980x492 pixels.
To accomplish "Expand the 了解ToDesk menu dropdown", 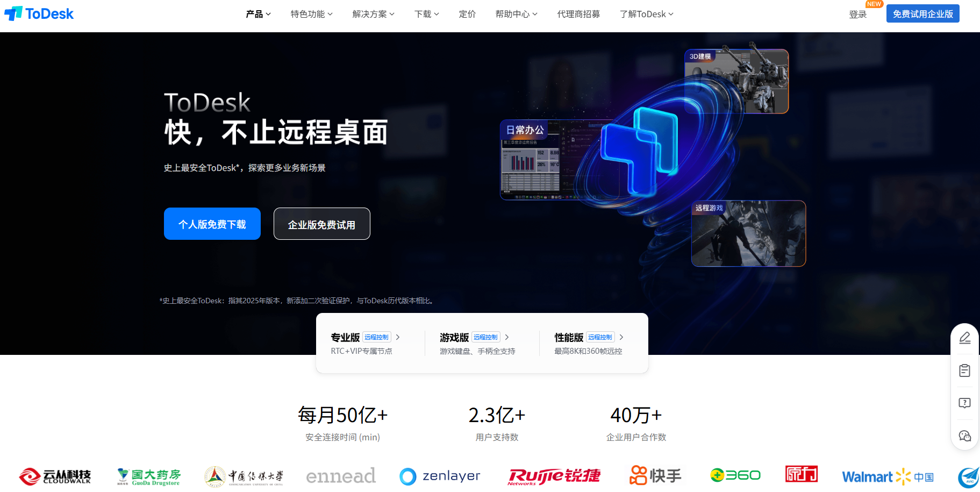I will 647,14.
